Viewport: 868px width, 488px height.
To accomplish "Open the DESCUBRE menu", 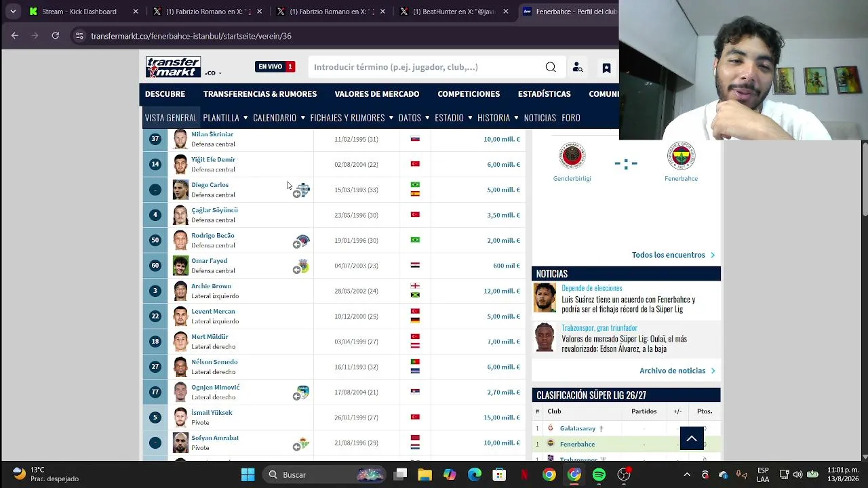I will pos(165,94).
